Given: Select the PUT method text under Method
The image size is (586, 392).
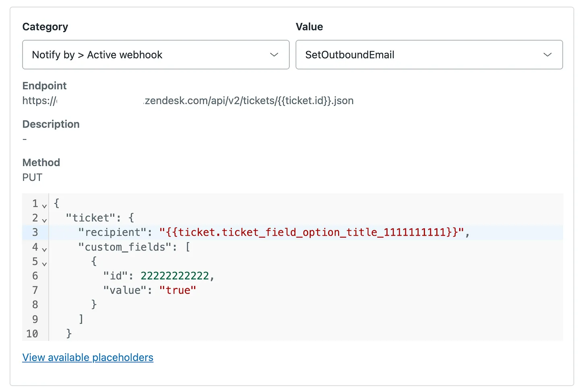Looking at the screenshot, I should pos(32,177).
